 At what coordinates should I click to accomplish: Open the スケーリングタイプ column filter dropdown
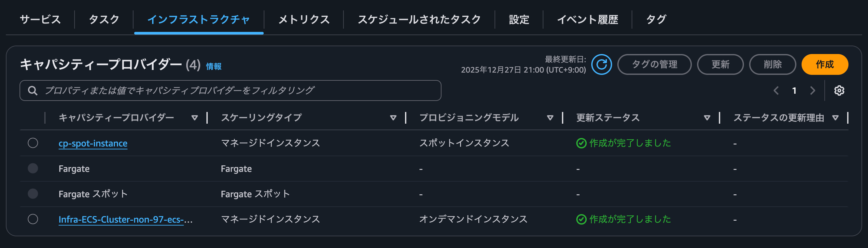(x=393, y=117)
